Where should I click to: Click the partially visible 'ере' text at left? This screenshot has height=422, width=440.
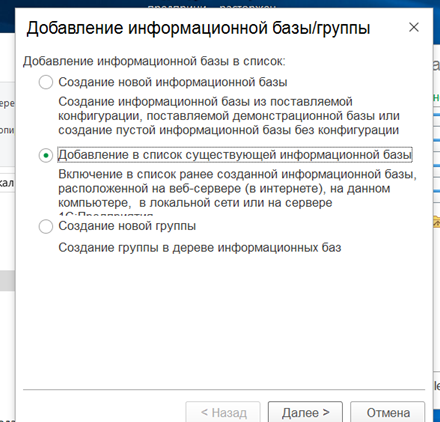[x=7, y=103]
